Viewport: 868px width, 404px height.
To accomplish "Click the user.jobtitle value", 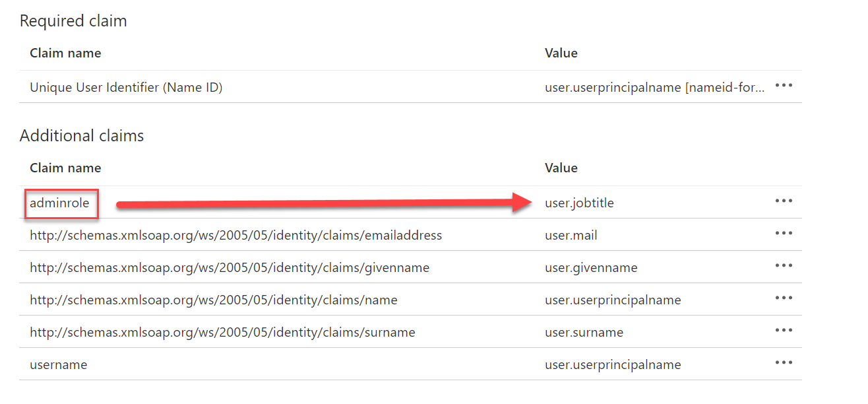I will point(579,203).
